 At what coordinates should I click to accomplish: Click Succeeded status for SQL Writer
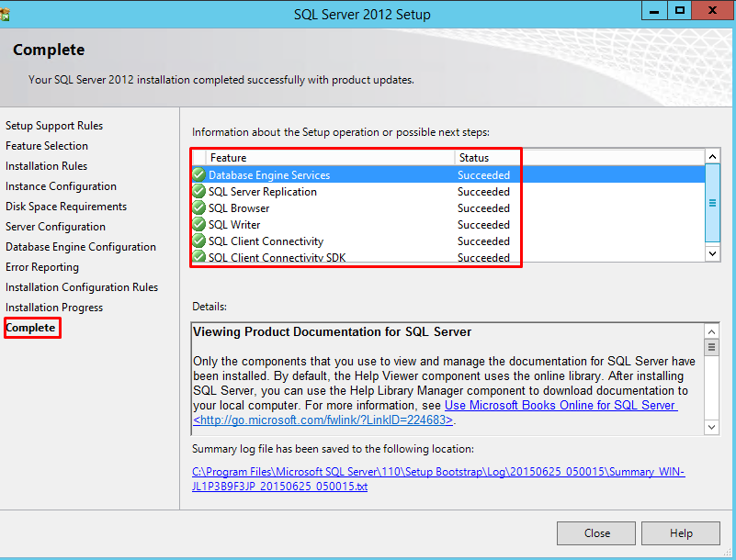483,225
